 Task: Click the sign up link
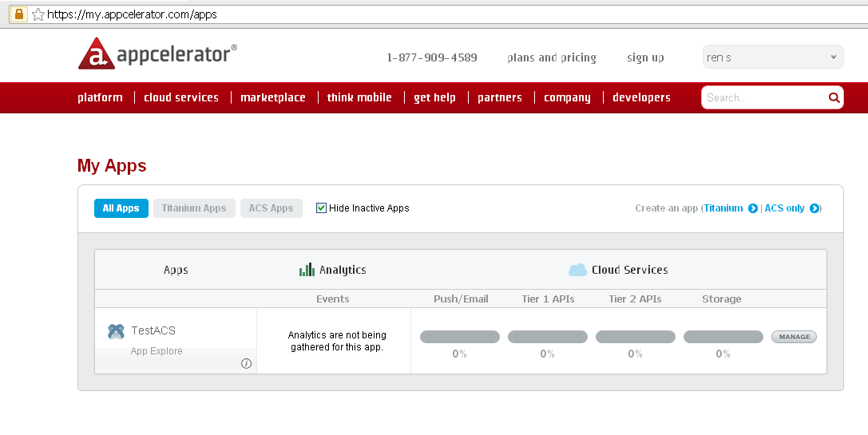click(x=645, y=57)
